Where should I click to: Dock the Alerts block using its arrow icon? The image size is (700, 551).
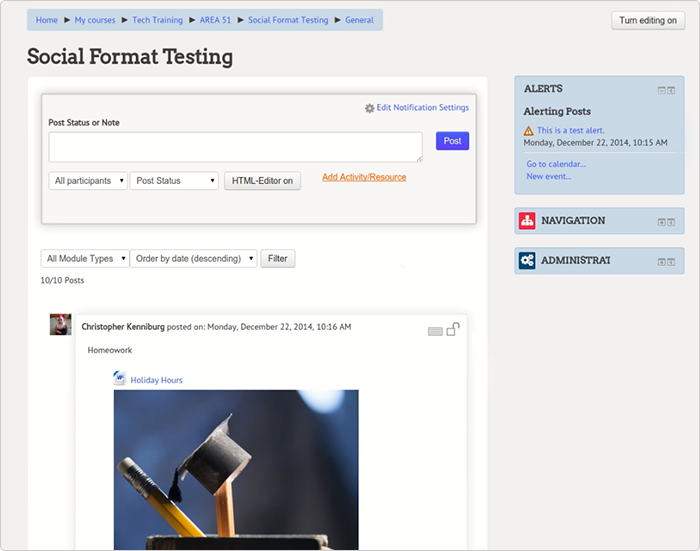(671, 90)
